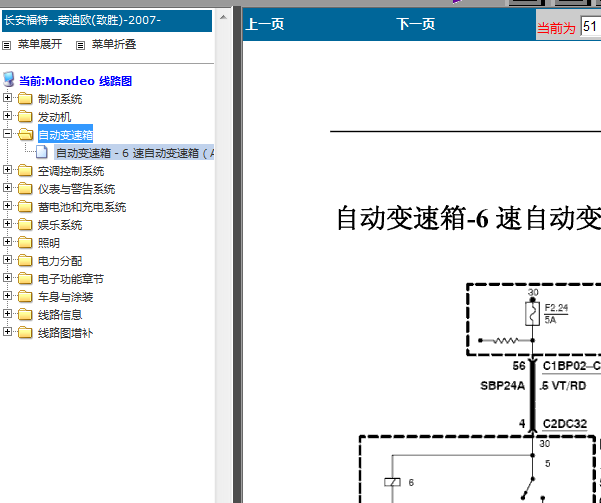Select the 空调控制系统 tree label
601x503 pixels.
pyautogui.click(x=71, y=171)
